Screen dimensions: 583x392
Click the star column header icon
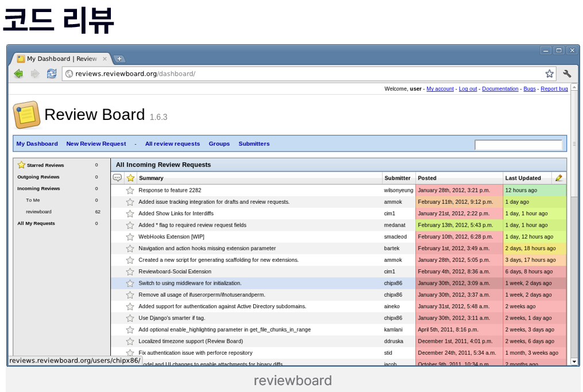[x=130, y=178]
